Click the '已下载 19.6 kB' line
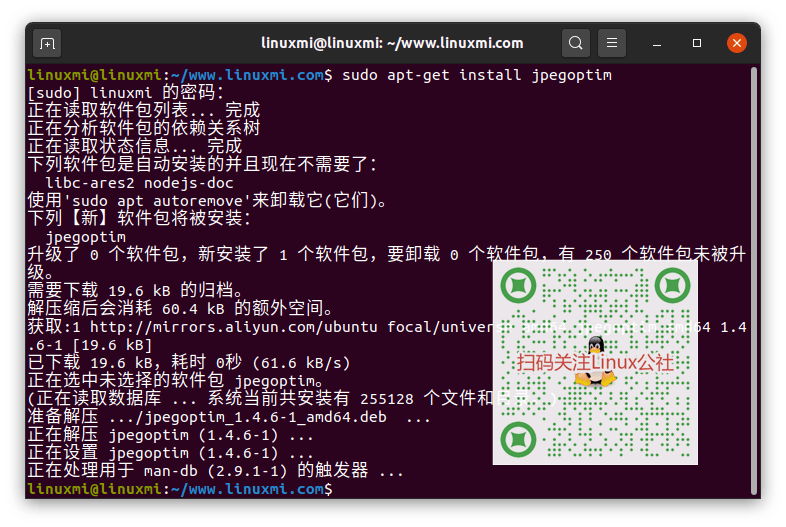This screenshot has height=527, width=786. pyautogui.click(x=189, y=363)
